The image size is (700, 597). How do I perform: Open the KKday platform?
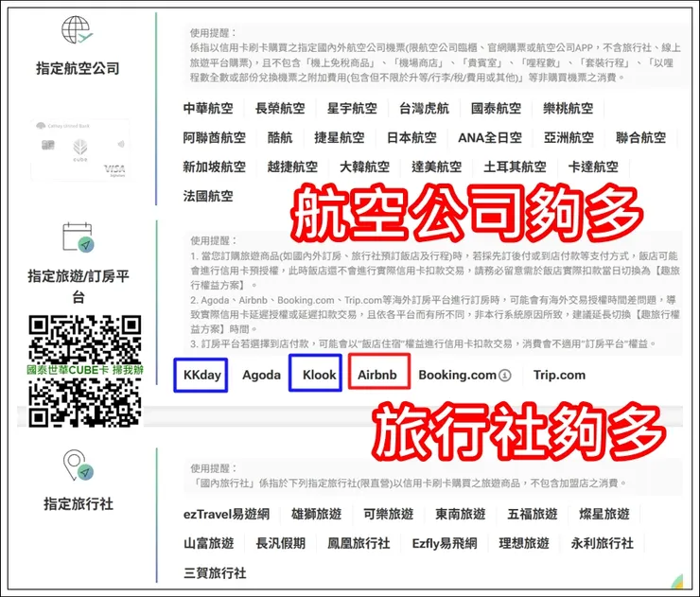(201, 375)
